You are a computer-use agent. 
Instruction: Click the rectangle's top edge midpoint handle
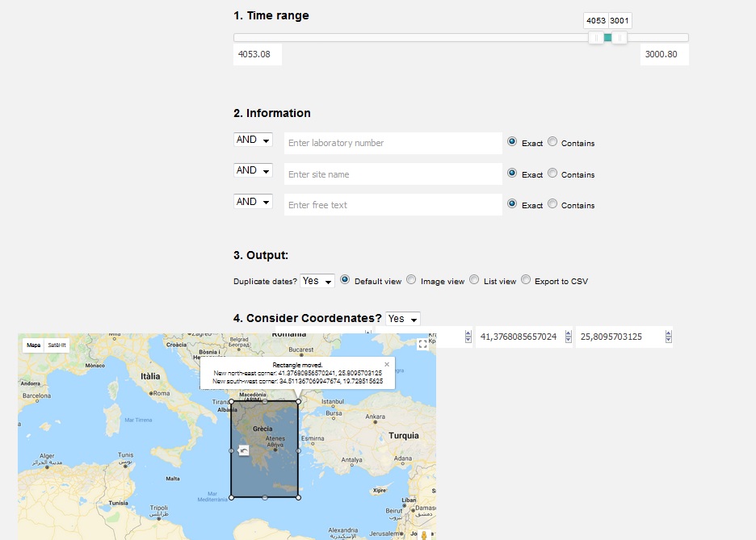tap(265, 401)
